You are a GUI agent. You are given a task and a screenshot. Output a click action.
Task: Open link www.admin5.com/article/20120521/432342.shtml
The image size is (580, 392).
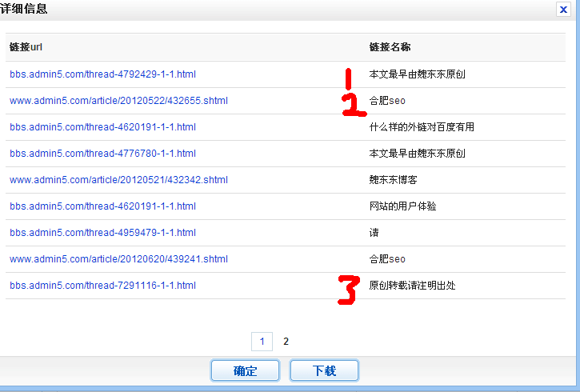118,180
